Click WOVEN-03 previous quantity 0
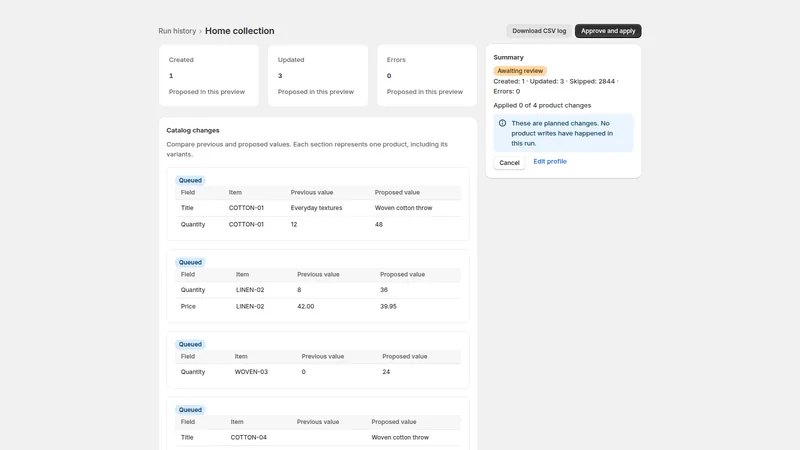Image resolution: width=800 pixels, height=450 pixels. (304, 372)
